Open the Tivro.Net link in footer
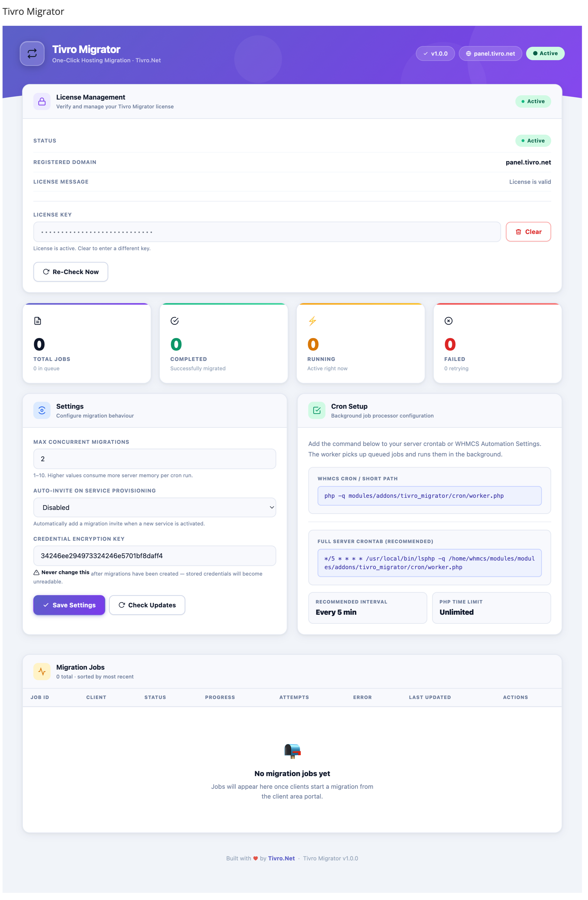588x900 pixels. point(281,858)
